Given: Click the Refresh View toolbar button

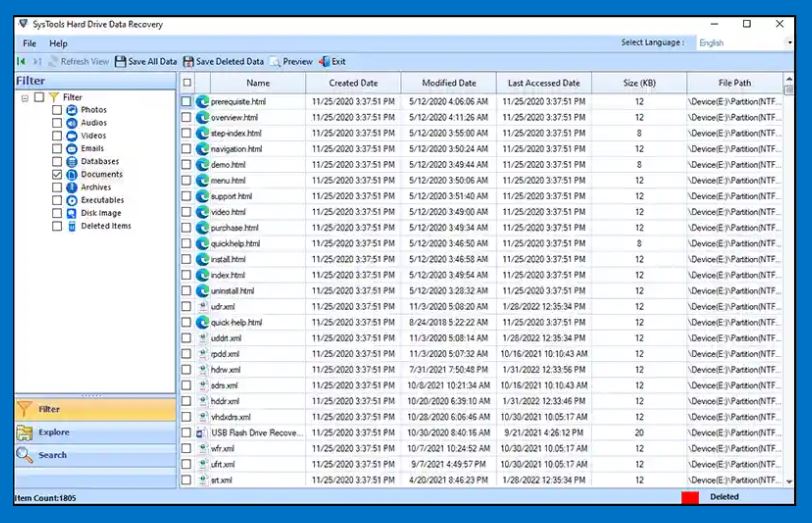Looking at the screenshot, I should [x=79, y=62].
